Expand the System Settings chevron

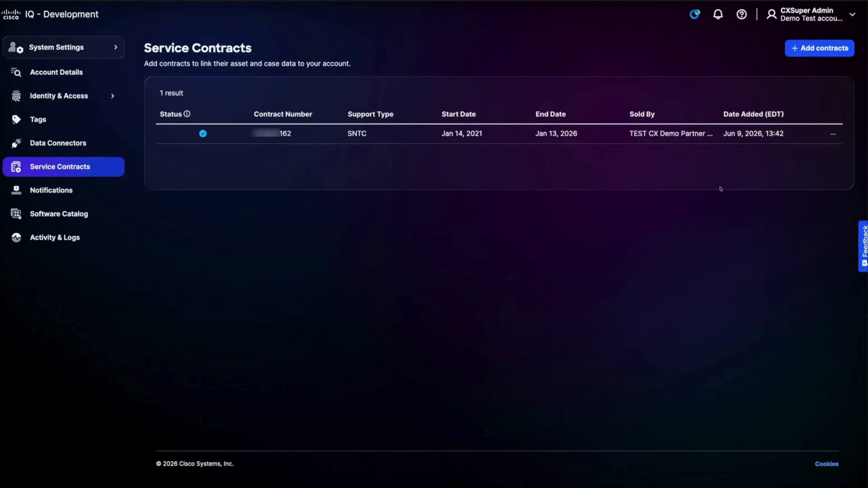point(116,47)
